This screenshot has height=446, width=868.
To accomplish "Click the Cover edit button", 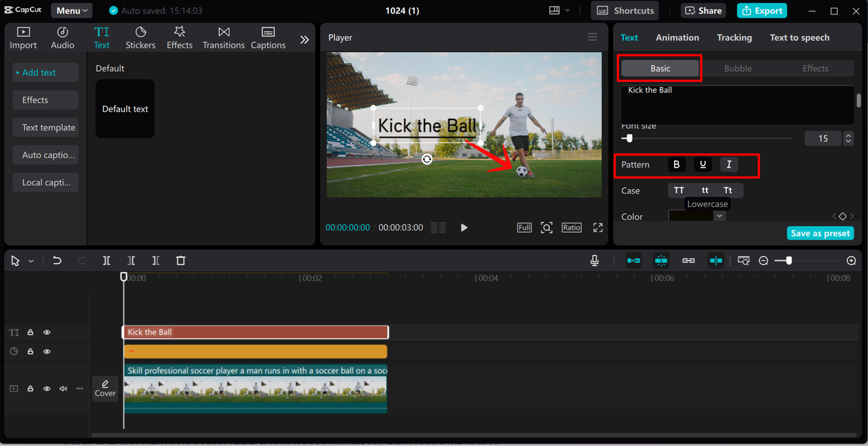I will [105, 388].
